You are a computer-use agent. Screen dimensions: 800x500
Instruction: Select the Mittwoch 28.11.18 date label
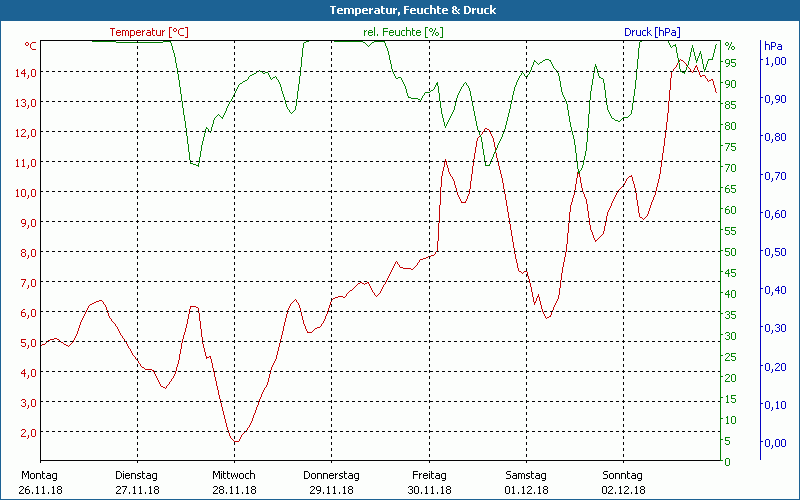point(234,482)
